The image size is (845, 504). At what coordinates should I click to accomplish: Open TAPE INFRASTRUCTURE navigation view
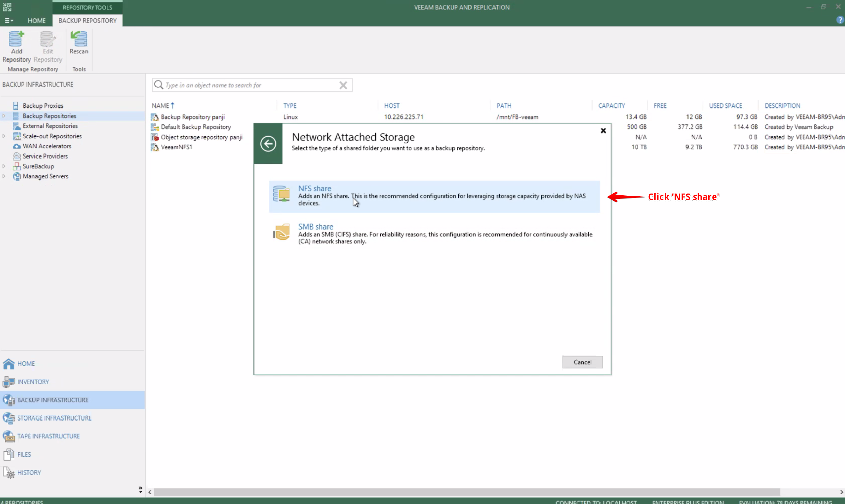[49, 436]
